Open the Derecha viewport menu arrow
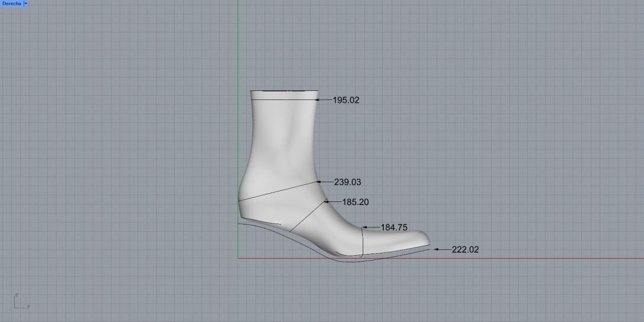The image size is (644, 322). [x=26, y=3]
